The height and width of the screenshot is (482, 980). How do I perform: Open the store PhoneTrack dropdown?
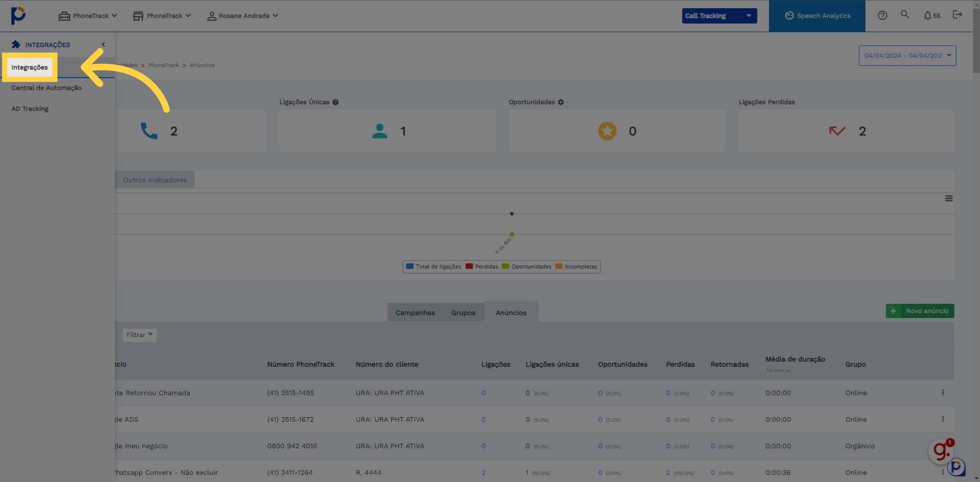(162, 16)
